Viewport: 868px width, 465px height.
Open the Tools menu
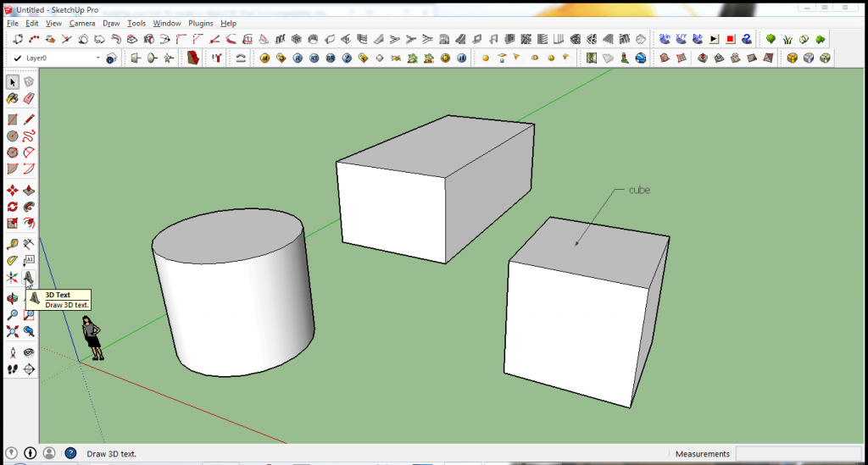pos(136,23)
